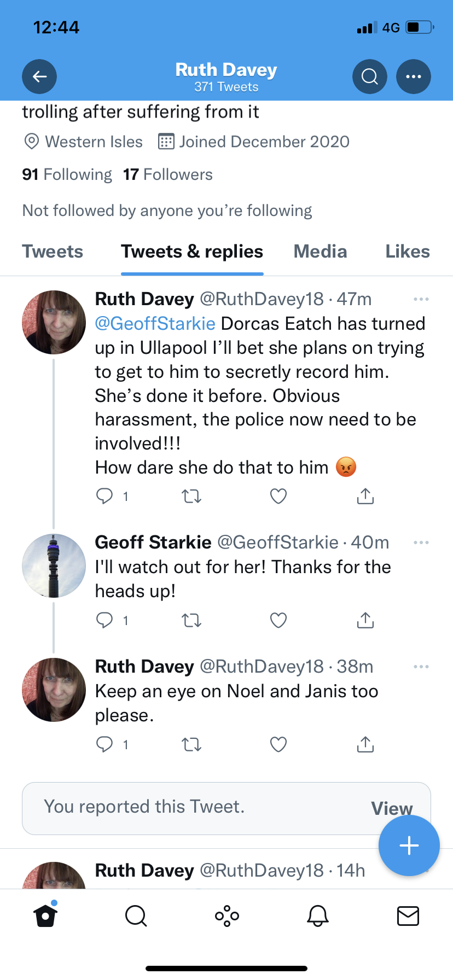Share Geoff Starkie's reply tweet
Viewport: 453px width, 980px height.
[x=365, y=620]
